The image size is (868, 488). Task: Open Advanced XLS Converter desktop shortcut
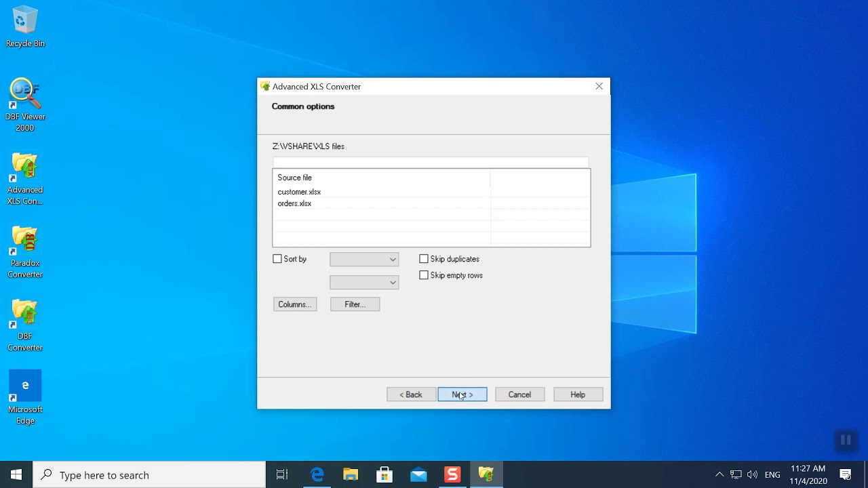(25, 178)
